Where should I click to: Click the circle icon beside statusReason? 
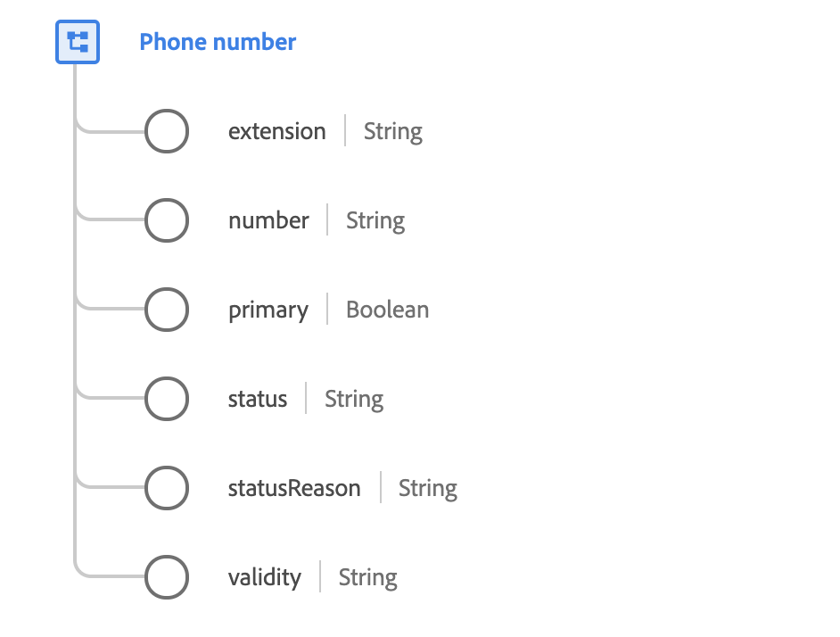pos(167,488)
